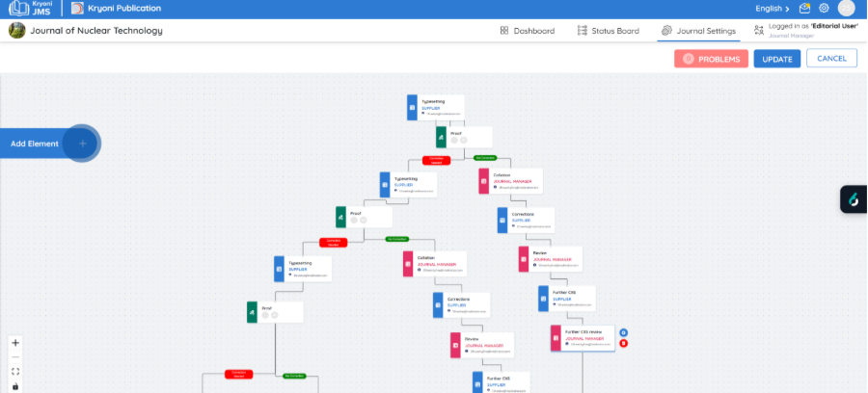Image resolution: width=868 pixels, height=393 pixels.
Task: Click the Further CXS review title text
Action: point(583,332)
